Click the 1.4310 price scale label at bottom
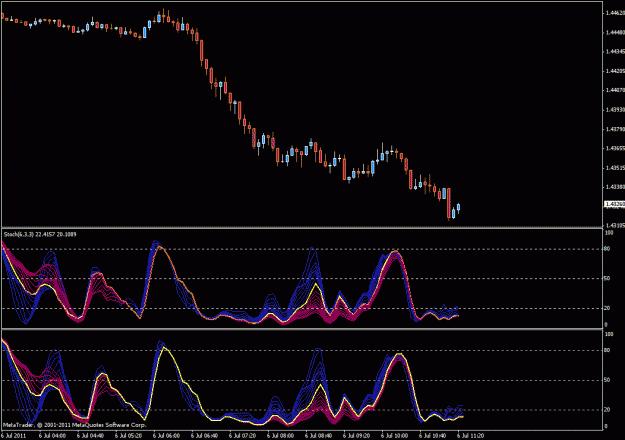This screenshot has width=625, height=440. pos(615,226)
